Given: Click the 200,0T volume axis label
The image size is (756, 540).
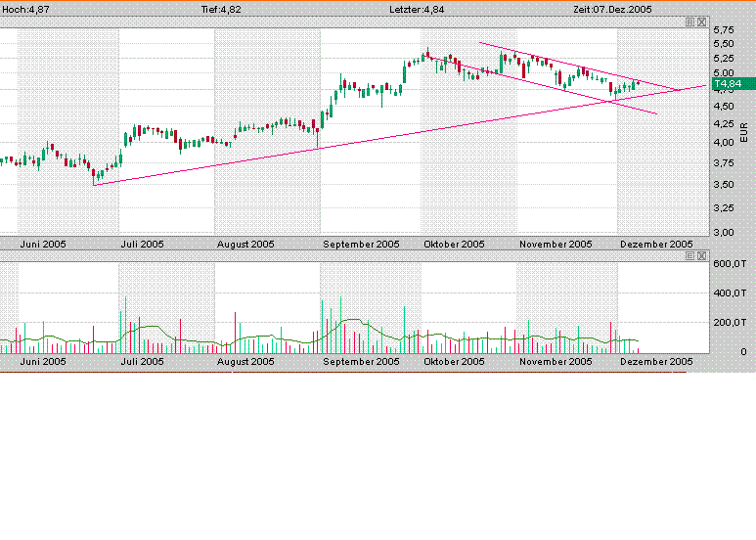Looking at the screenshot, I should [x=730, y=323].
